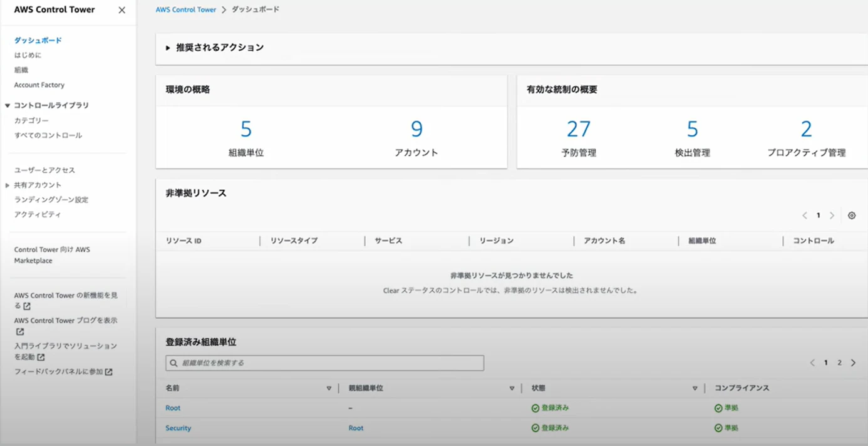The width and height of the screenshot is (868, 446).
Task: Click green check icon in Security 状態 cell
Action: (x=535, y=428)
